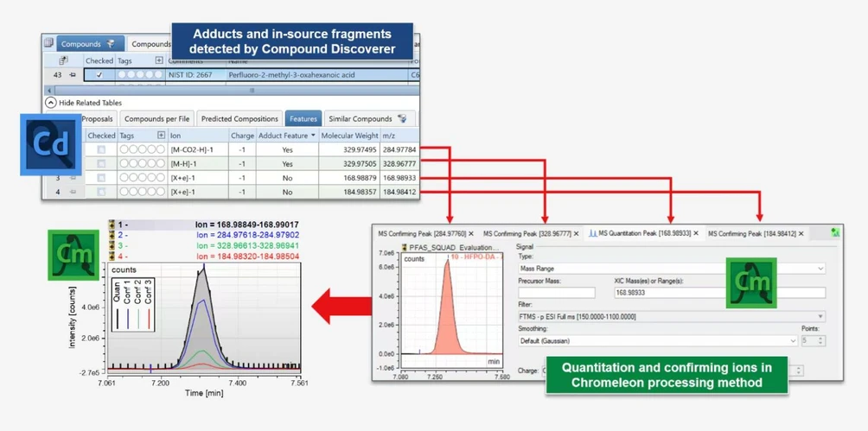This screenshot has height=431, width=868.
Task: Click first tag circle on Features row 4
Action: tap(124, 192)
